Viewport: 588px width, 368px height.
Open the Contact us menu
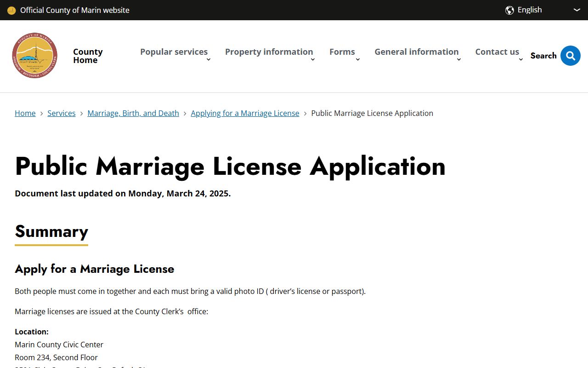497,52
